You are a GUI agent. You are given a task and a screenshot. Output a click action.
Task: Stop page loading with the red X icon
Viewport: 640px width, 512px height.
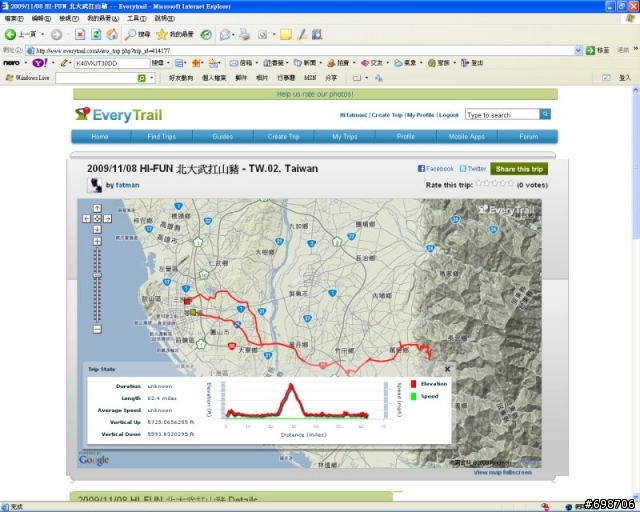[80, 35]
